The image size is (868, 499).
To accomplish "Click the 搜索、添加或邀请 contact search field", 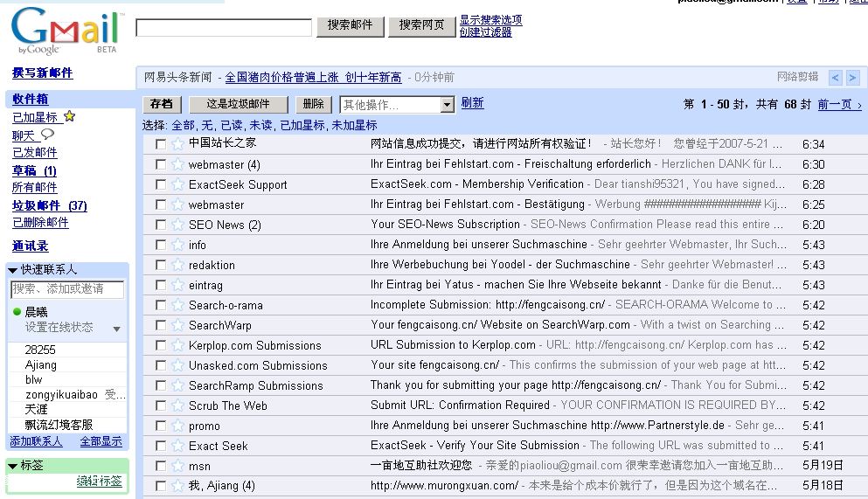I will tap(67, 288).
